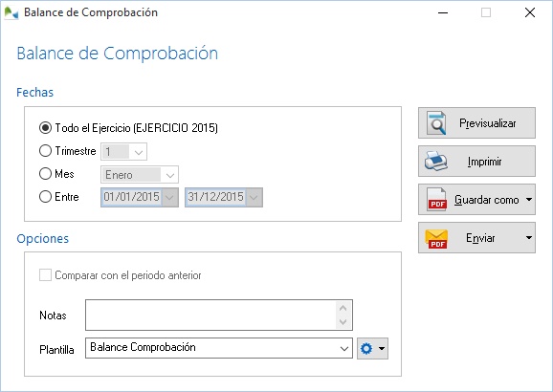Click the Enviar envelope PDF icon
Screen dimensions: 553x392
(436, 238)
